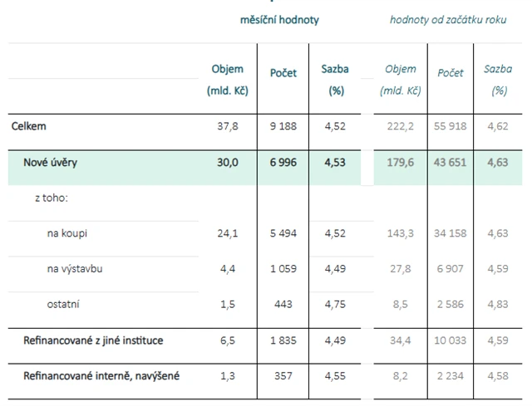
Task: Click 'Refinancované z jiné instituce' row label
Action: click(x=93, y=340)
